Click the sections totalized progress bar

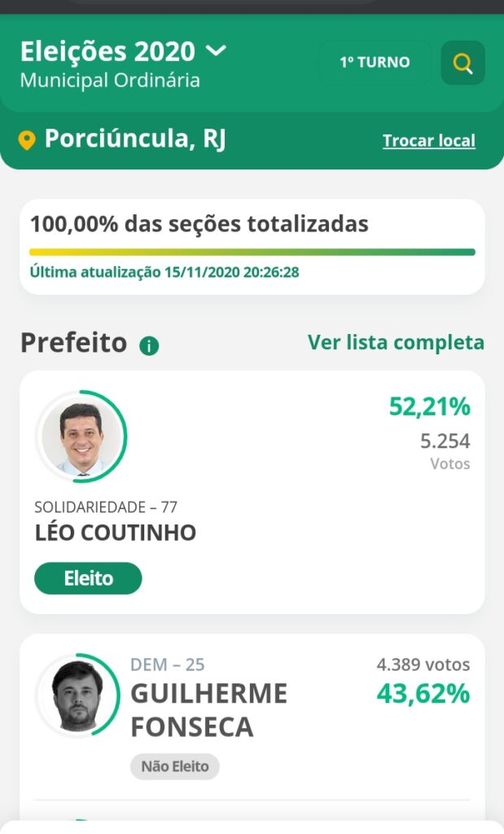pos(252,252)
